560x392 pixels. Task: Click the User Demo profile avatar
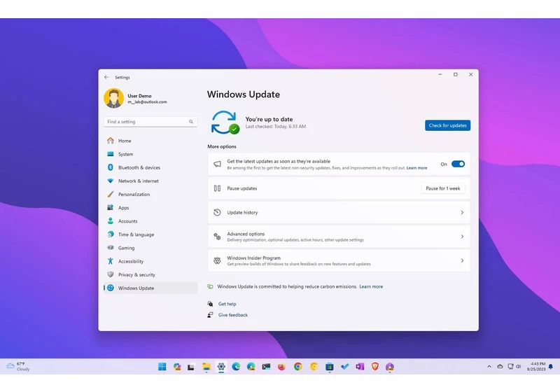114,98
